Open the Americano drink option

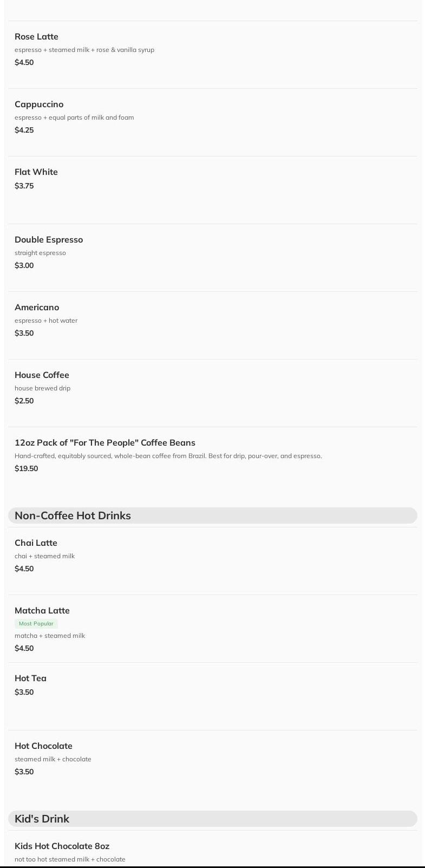37,308
